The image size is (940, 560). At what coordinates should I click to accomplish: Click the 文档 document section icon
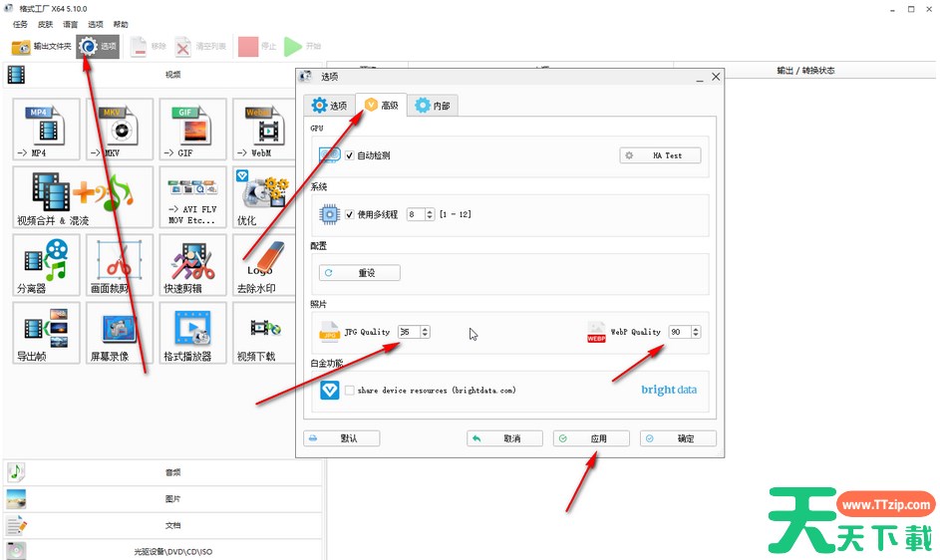(x=16, y=525)
